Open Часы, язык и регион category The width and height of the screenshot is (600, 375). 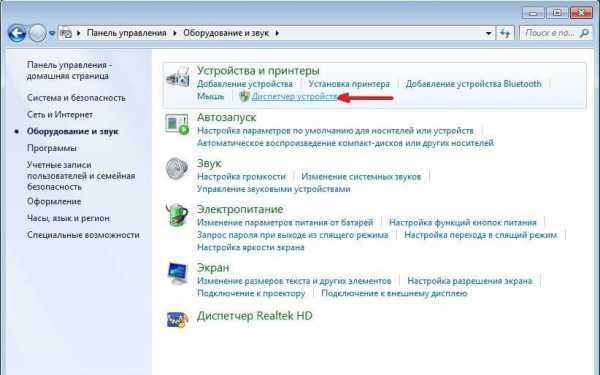coord(68,218)
